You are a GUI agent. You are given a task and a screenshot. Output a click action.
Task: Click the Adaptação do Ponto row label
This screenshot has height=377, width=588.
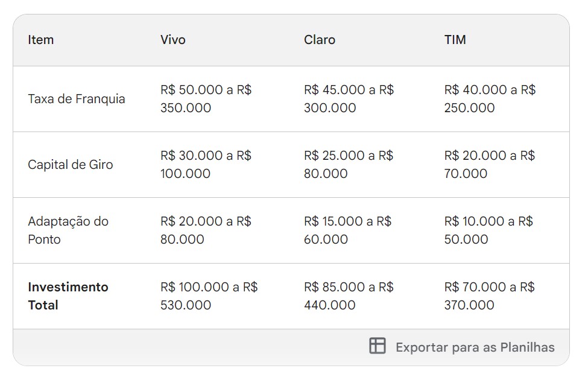tap(68, 230)
